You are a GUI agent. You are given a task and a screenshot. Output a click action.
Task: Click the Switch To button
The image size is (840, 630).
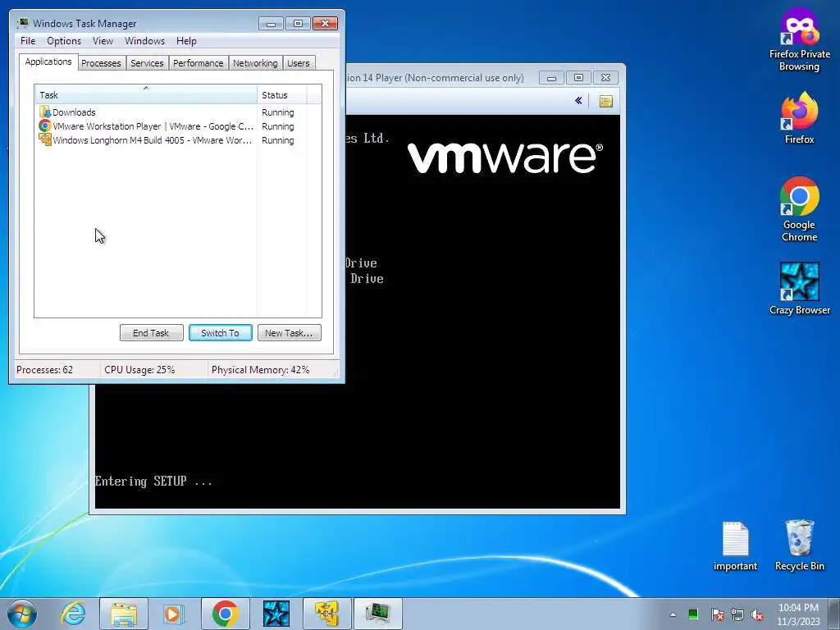pyautogui.click(x=220, y=333)
